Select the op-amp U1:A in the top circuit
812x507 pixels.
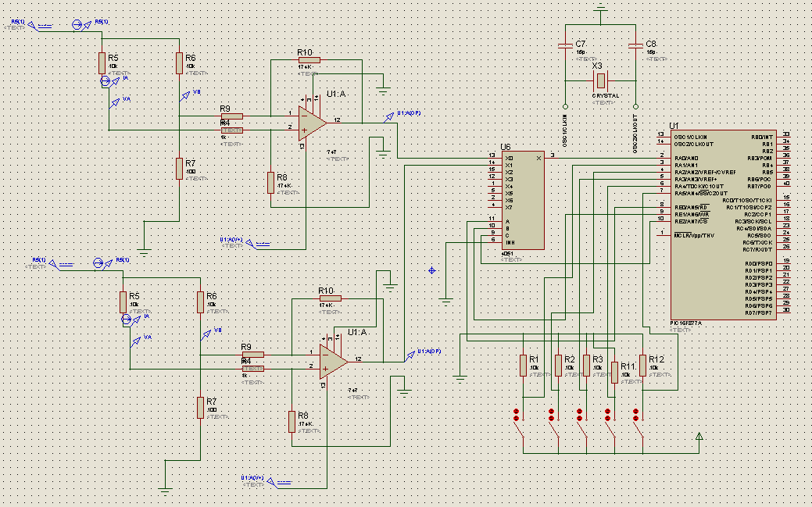(313, 123)
